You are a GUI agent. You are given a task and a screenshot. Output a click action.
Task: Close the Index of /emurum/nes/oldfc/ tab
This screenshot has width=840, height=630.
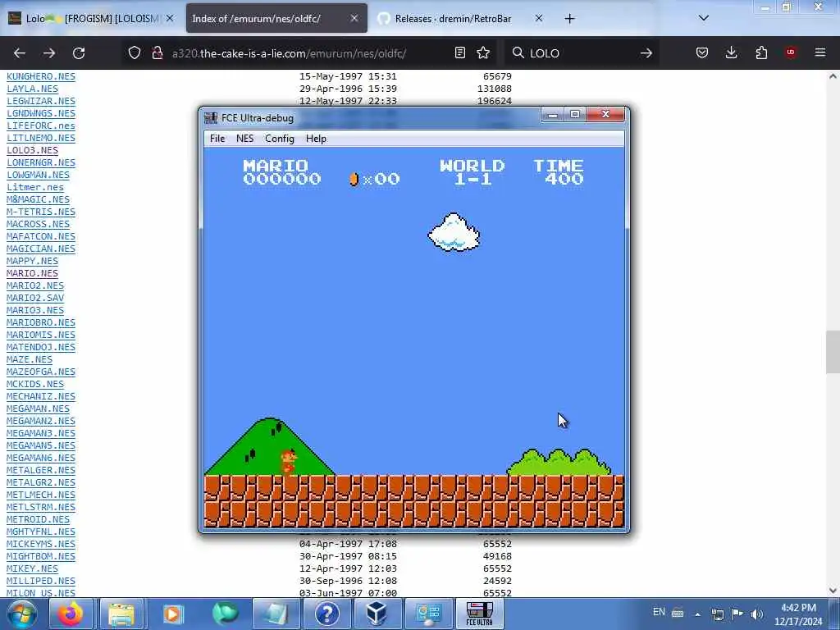click(x=354, y=18)
